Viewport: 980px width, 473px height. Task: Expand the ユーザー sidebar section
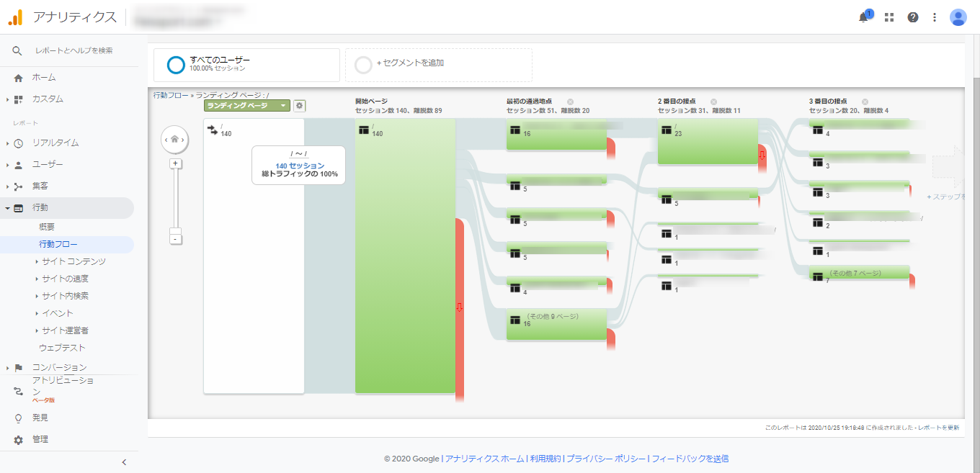pos(8,165)
